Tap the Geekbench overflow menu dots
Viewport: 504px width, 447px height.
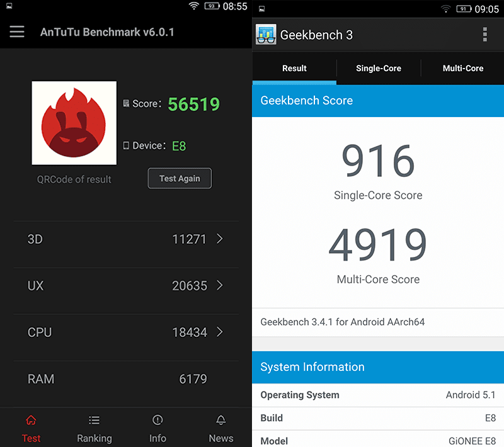pos(484,35)
